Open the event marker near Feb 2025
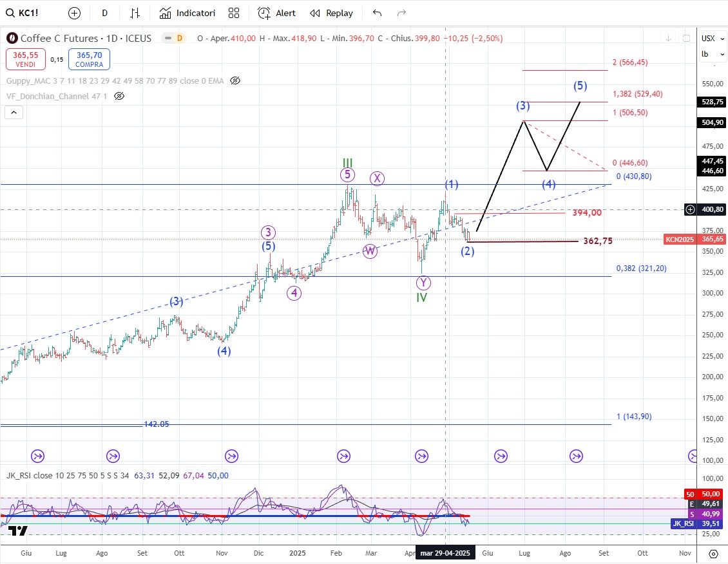Screen dimensions: 728x564 (x=343, y=456)
